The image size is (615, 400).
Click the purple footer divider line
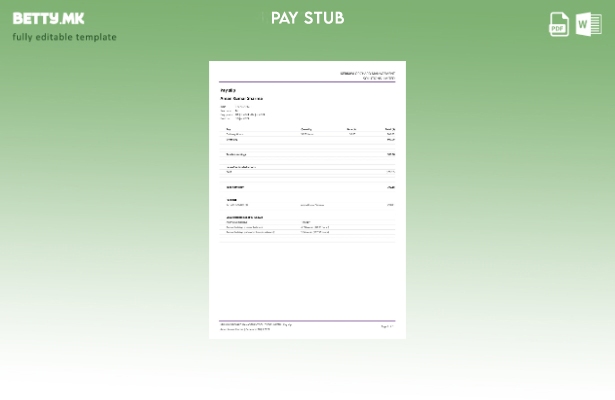pos(307,320)
